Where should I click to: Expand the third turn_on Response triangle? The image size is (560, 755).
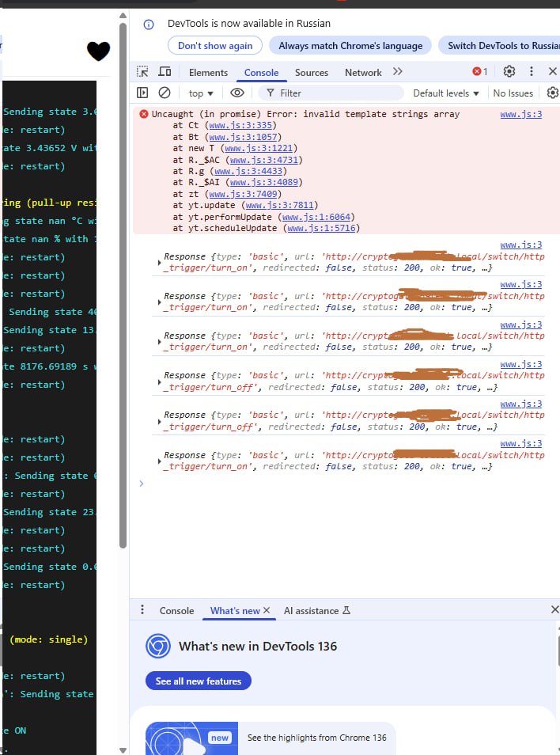159,341
